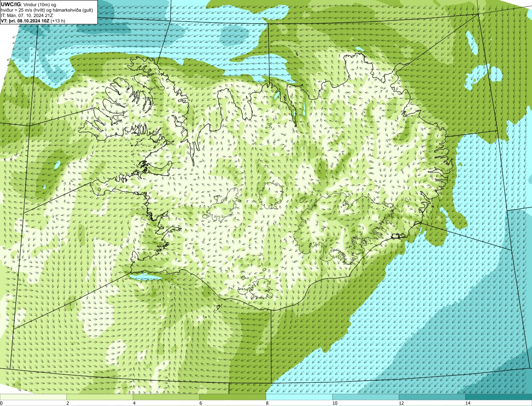Click the legend scale label '6'
Image resolution: width=532 pixels, height=406 pixels.
200,403
